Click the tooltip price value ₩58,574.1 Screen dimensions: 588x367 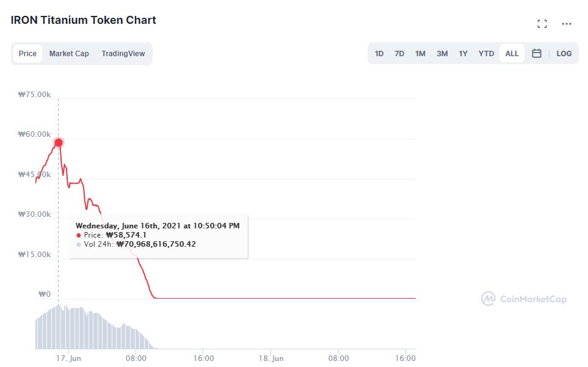click(x=126, y=235)
